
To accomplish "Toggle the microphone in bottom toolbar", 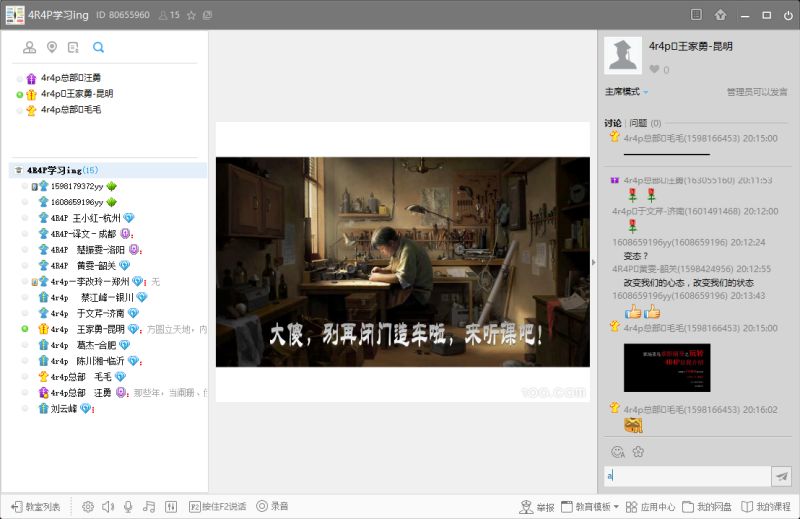I will (x=128, y=506).
